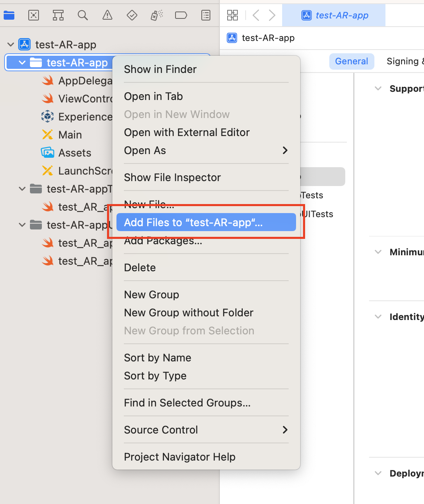Choose Sort by Type
Screen dimensions: 424x504
point(206,376)
